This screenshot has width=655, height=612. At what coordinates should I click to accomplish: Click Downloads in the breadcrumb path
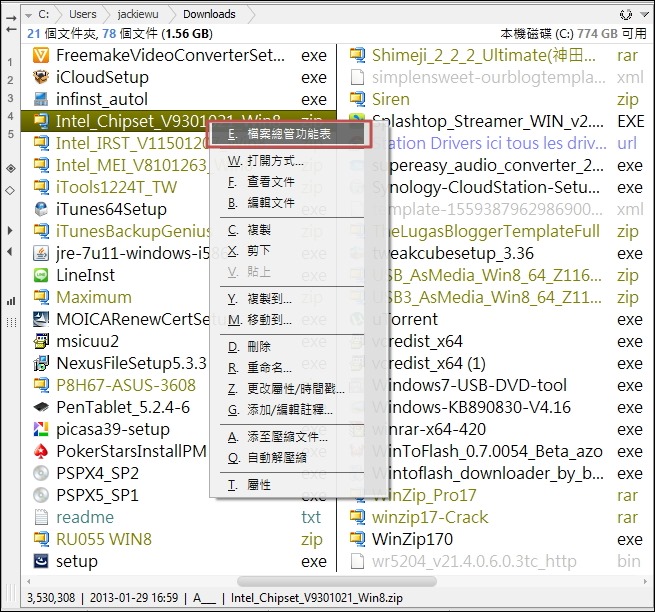(209, 14)
